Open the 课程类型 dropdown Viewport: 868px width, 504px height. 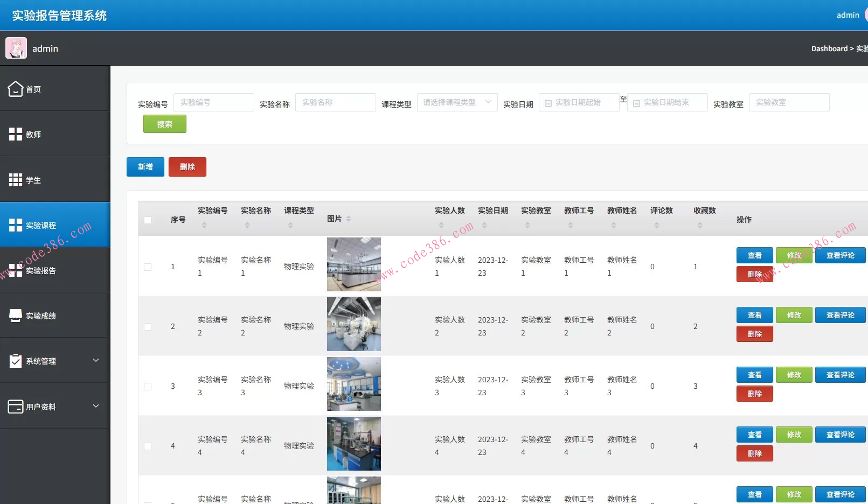point(457,102)
